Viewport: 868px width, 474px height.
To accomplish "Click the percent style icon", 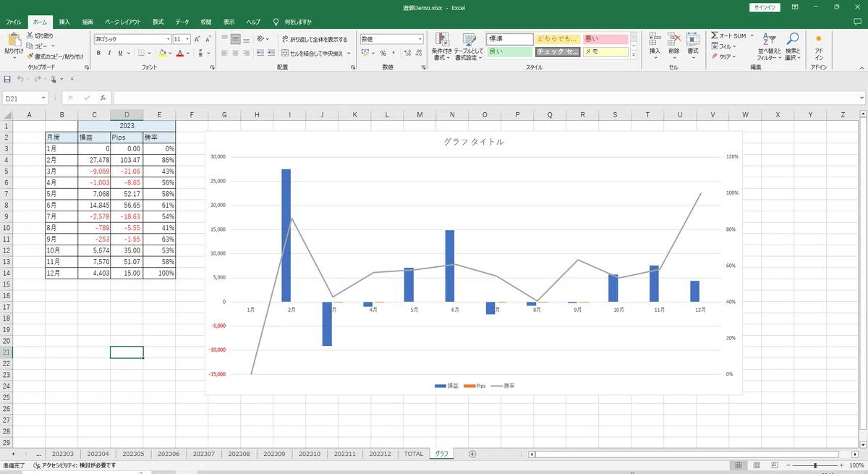I will point(383,53).
